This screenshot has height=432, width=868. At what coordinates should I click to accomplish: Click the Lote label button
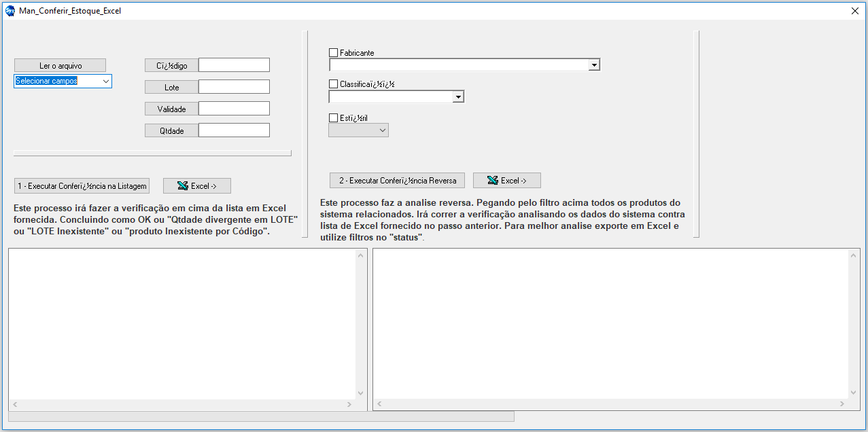click(x=171, y=88)
